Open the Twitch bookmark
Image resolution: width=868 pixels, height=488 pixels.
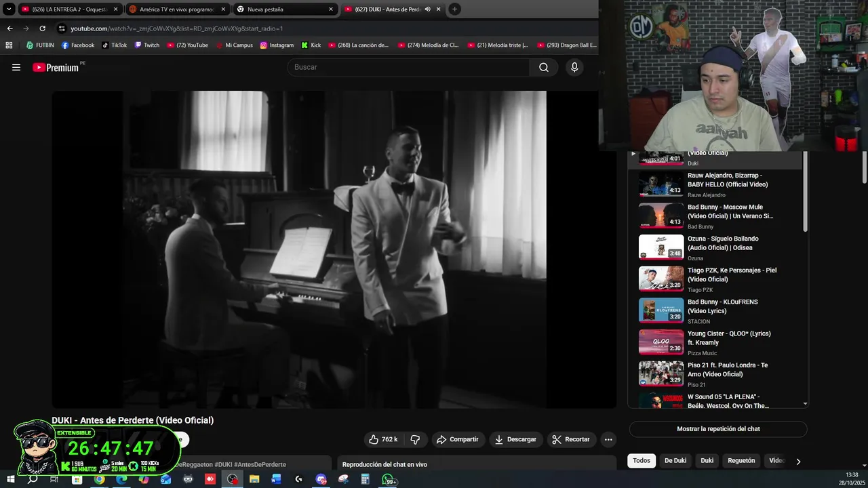[x=147, y=45]
